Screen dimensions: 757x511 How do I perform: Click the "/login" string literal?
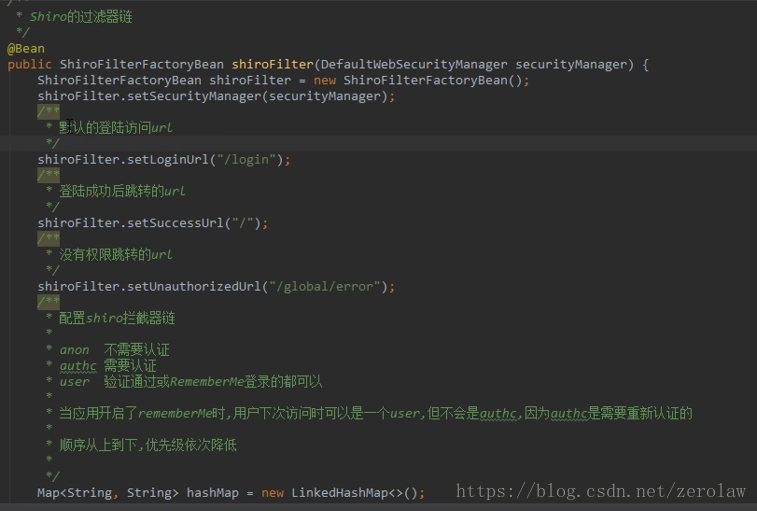[x=246, y=159]
